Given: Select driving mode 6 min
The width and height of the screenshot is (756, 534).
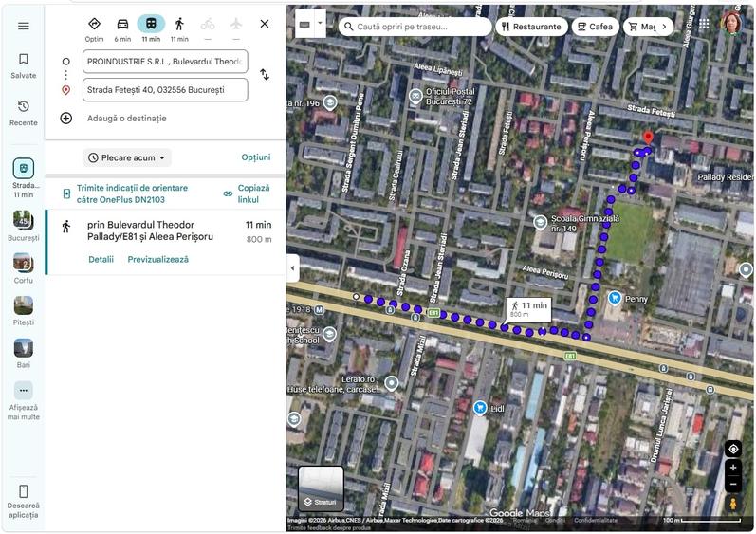Looking at the screenshot, I should pyautogui.click(x=122, y=28).
